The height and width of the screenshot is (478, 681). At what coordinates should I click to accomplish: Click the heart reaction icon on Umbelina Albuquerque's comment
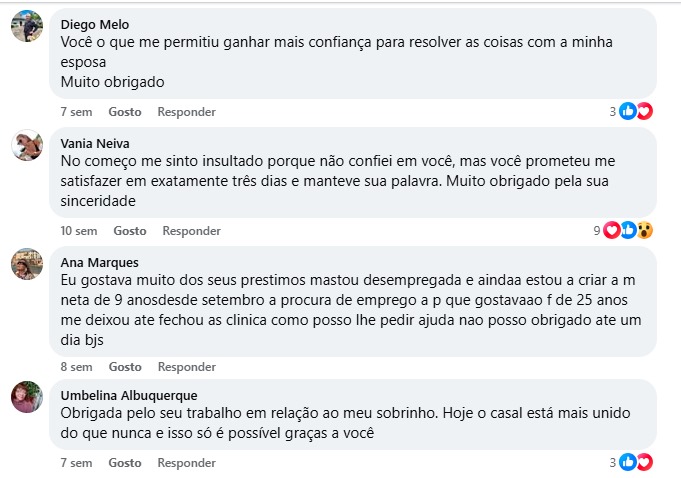click(644, 462)
